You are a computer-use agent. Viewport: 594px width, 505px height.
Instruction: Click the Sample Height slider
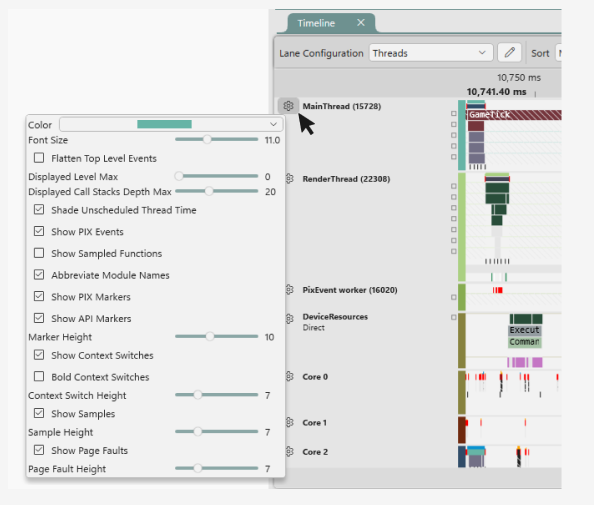[216, 432]
